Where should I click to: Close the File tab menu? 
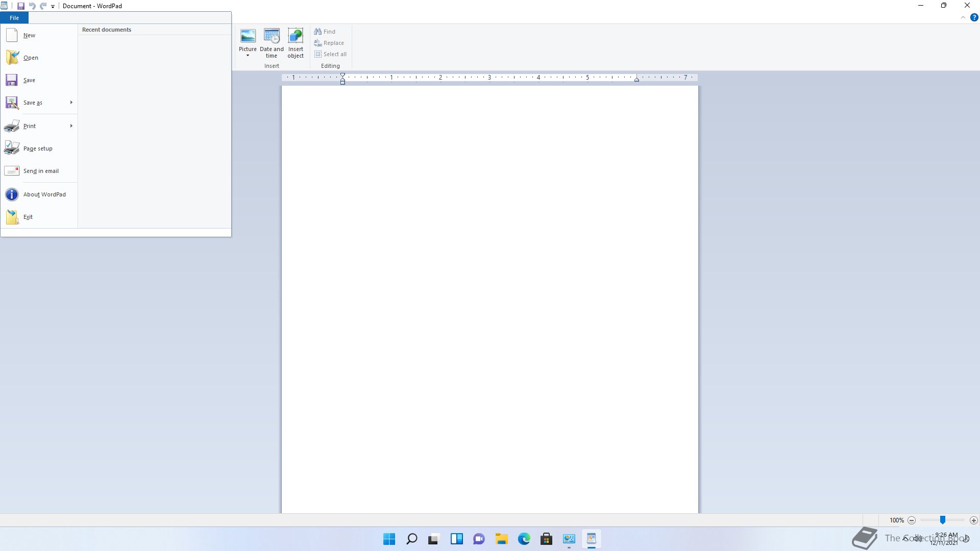(x=14, y=18)
